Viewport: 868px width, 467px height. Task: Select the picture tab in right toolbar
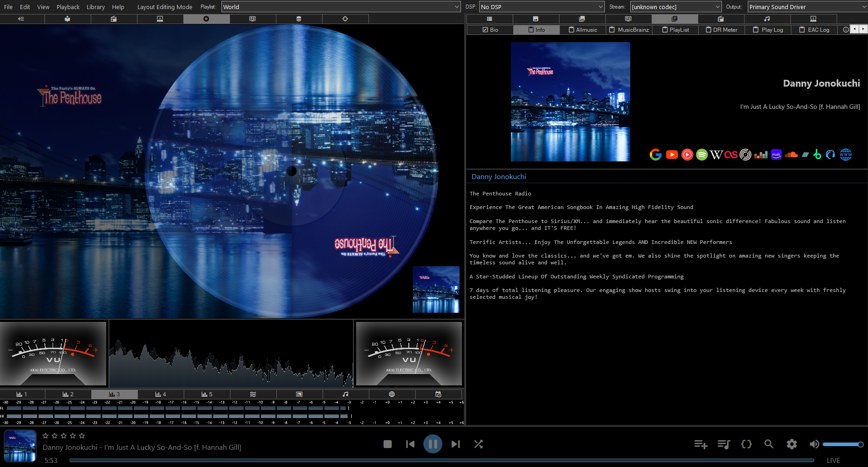[536, 19]
